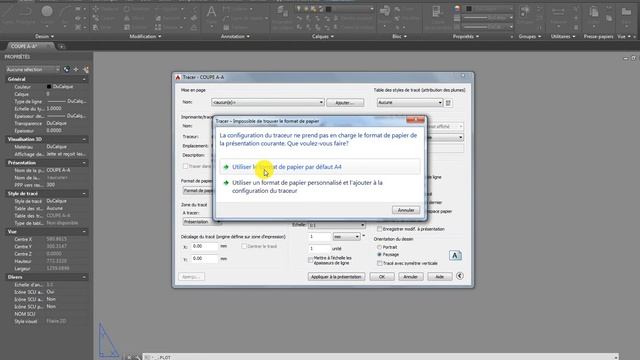Check 'Enregistrer modif. à présentation'
The height and width of the screenshot is (360, 640).
click(x=379, y=229)
